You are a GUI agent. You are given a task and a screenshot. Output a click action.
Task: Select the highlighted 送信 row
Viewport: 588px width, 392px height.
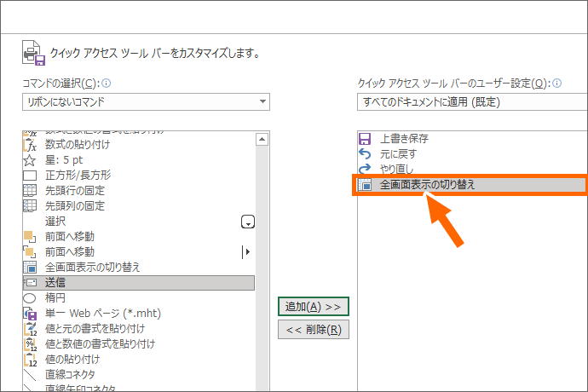click(x=139, y=283)
